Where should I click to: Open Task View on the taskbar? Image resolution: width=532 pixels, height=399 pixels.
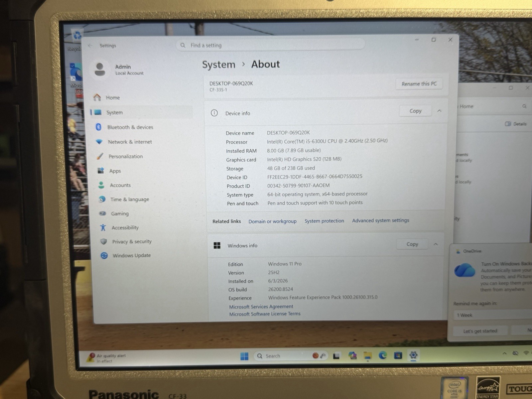336,356
